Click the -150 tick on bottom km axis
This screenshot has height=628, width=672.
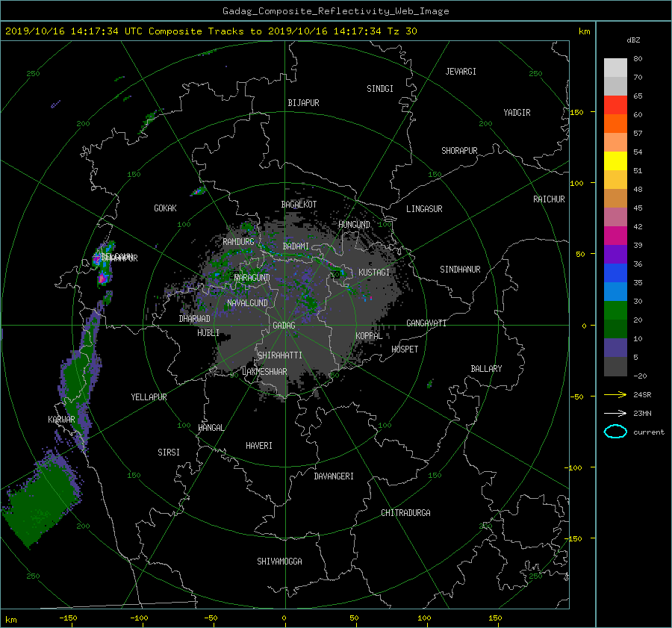coord(68,618)
